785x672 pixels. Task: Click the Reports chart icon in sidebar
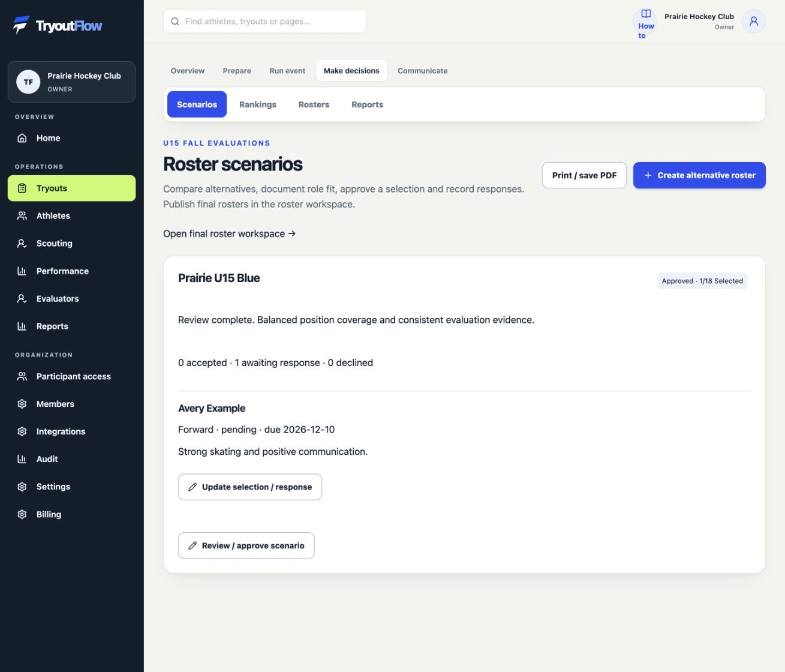click(x=22, y=326)
